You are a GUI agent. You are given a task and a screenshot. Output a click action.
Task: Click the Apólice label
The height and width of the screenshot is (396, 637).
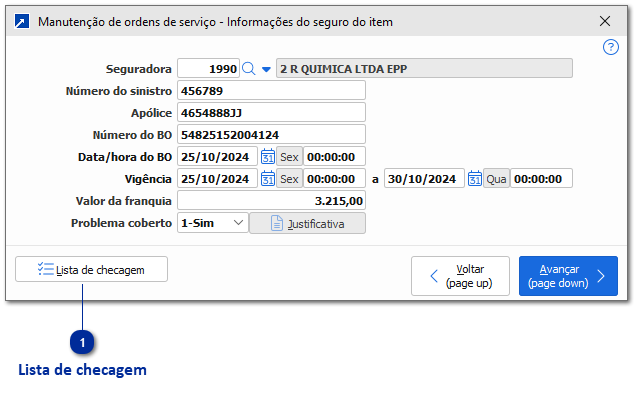(151, 113)
